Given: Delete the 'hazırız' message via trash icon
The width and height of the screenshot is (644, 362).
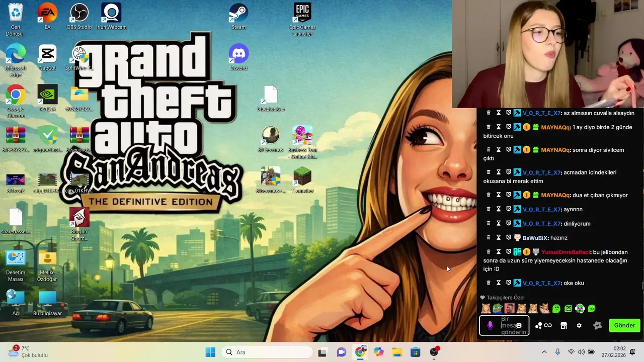Looking at the screenshot, I should coord(488,237).
